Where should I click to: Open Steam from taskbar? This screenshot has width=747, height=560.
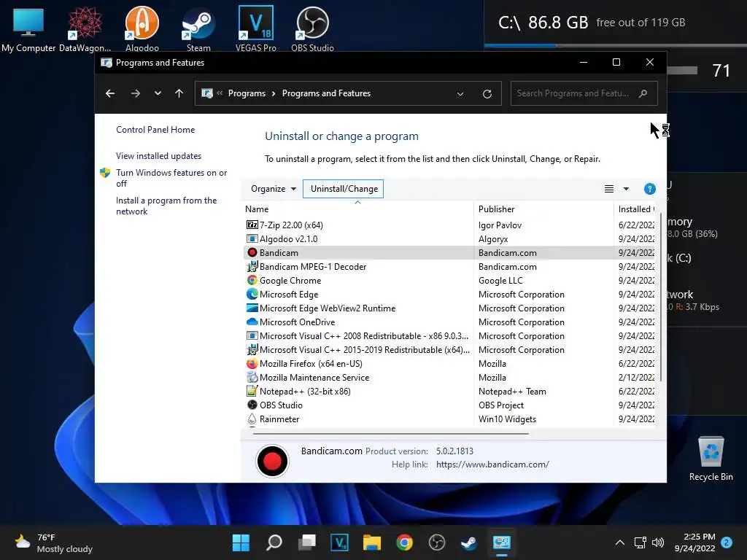click(x=469, y=542)
